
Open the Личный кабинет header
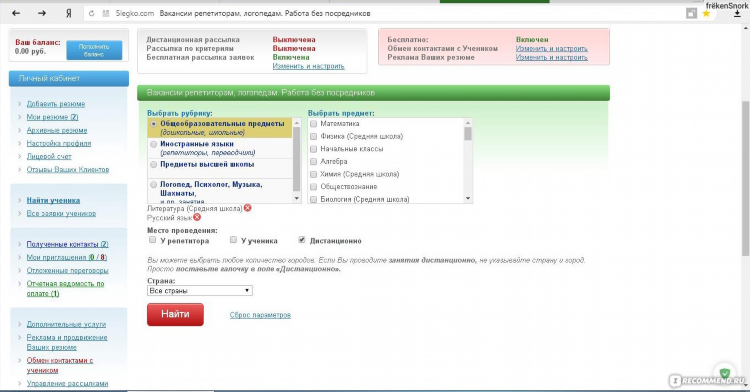pos(69,78)
